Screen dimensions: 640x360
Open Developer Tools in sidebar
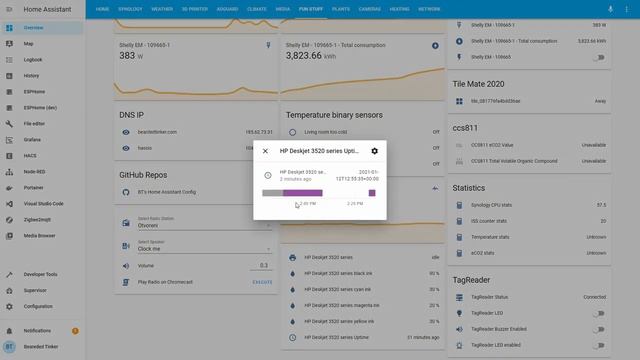(42, 274)
